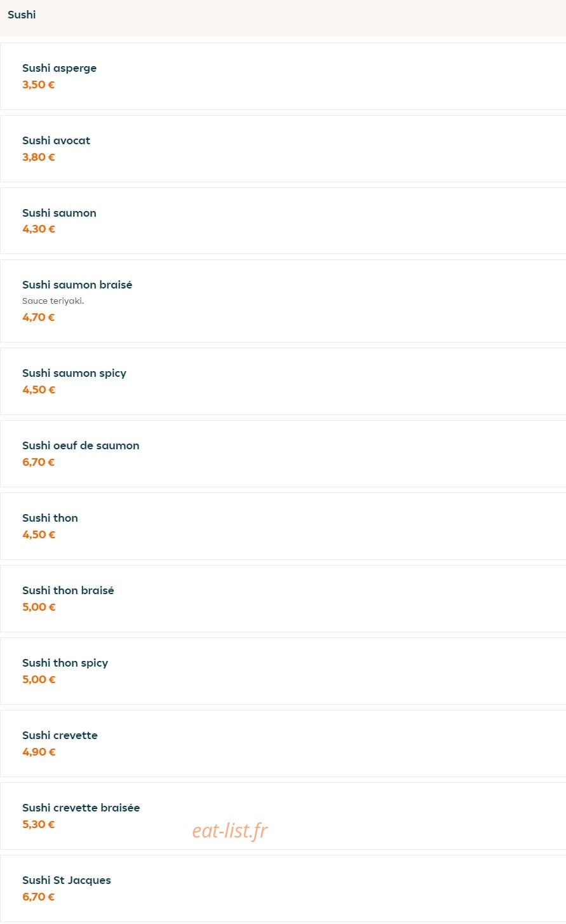Viewport: 566px width, 924px height.
Task: Choose the Sushi saumon item
Action: pos(283,221)
